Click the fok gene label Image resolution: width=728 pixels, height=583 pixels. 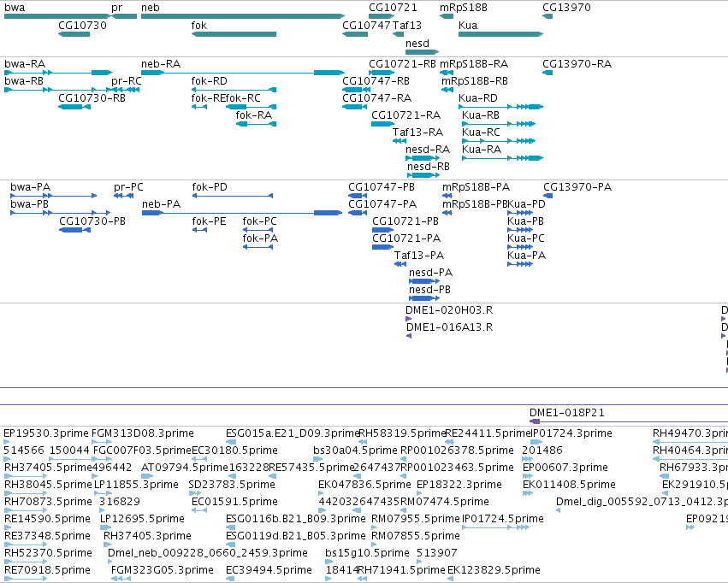(x=198, y=25)
